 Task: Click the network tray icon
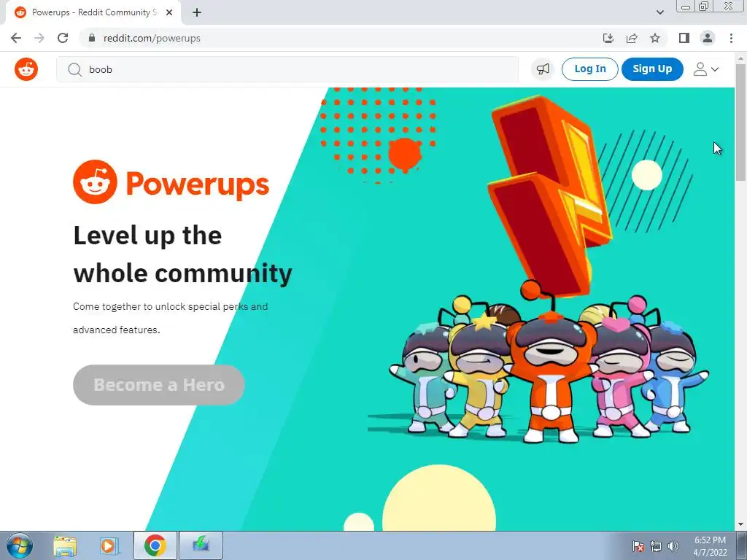656,546
